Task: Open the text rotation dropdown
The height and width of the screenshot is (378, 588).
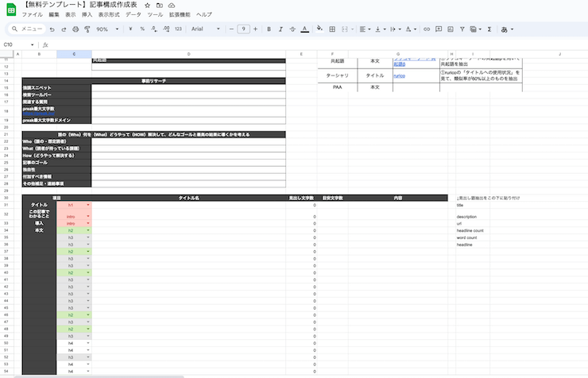Action: (411, 29)
